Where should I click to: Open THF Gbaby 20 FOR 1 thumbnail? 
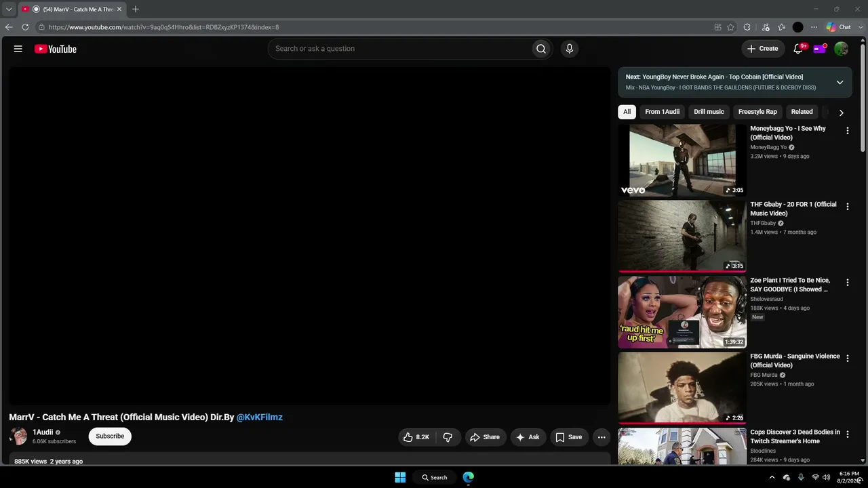coord(682,236)
